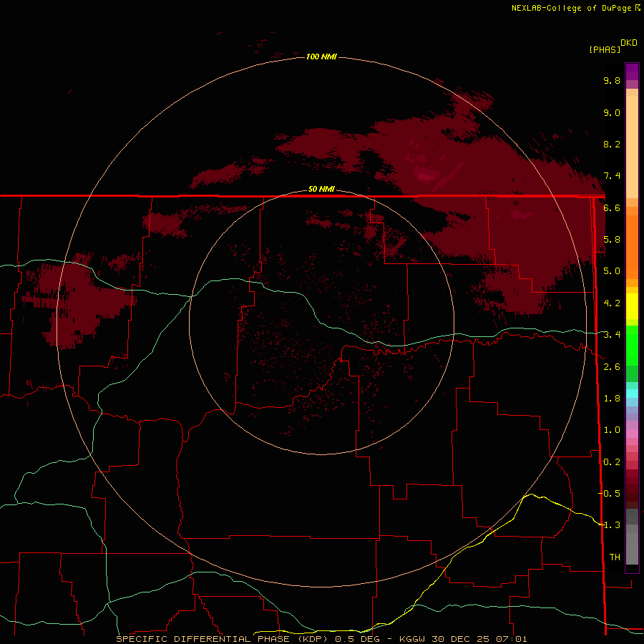Click the 07:01 timestamp in caption
Screen dimensions: 644x644
(511, 639)
